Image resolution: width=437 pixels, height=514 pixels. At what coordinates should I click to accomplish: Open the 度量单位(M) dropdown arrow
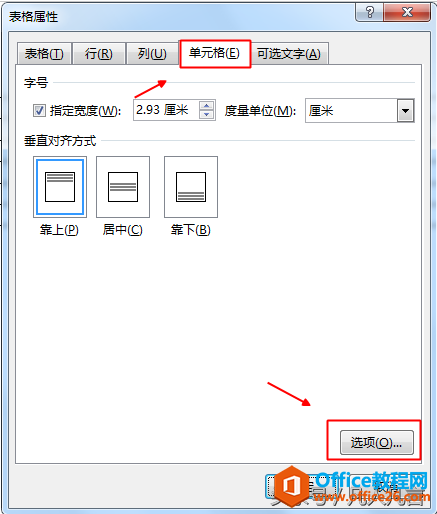(405, 111)
